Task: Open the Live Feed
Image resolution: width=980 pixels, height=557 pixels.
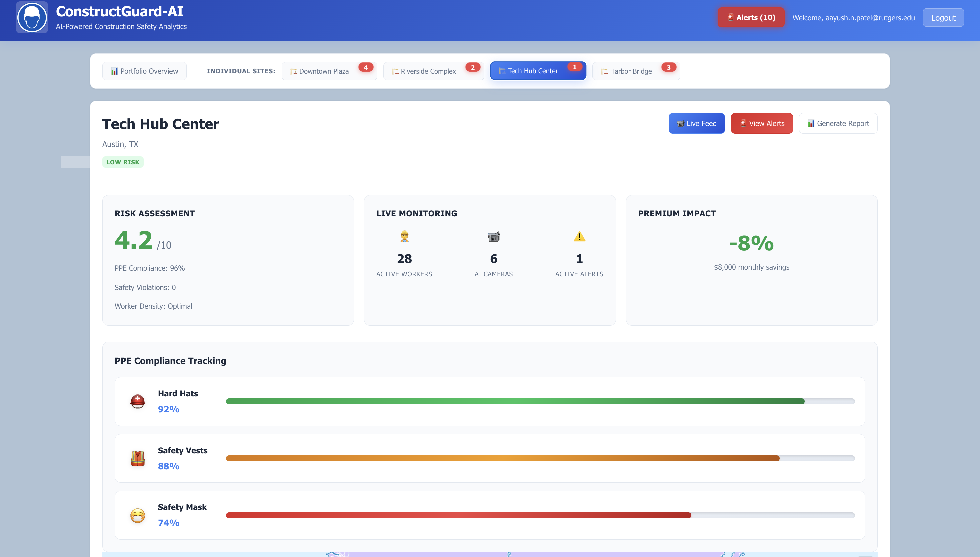Action: point(696,123)
